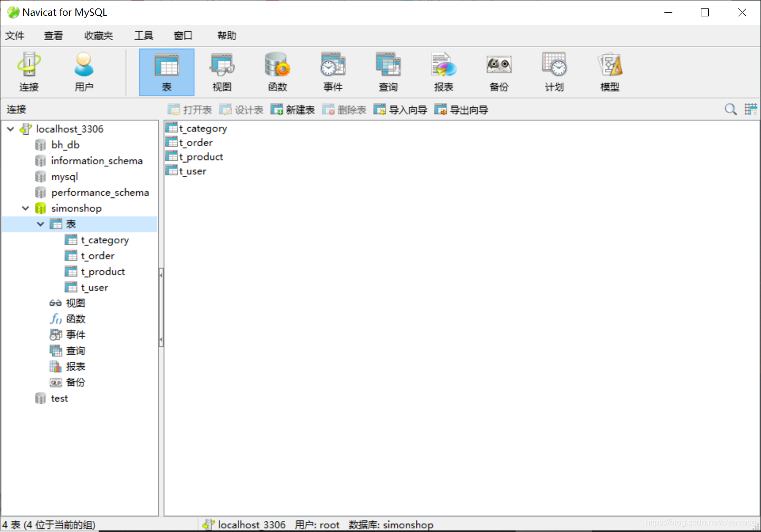Select t_order in the left tree
761x532 pixels.
point(97,255)
